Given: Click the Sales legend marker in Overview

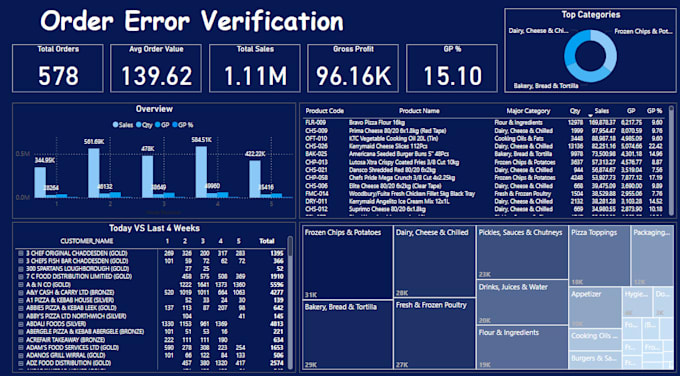Looking at the screenshot, I should pyautogui.click(x=115, y=125).
